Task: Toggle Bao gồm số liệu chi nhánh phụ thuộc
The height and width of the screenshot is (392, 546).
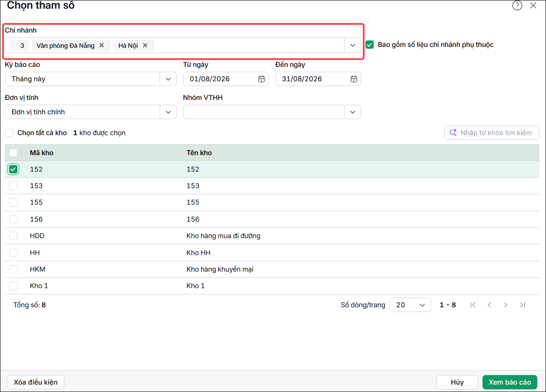Action: click(x=370, y=44)
